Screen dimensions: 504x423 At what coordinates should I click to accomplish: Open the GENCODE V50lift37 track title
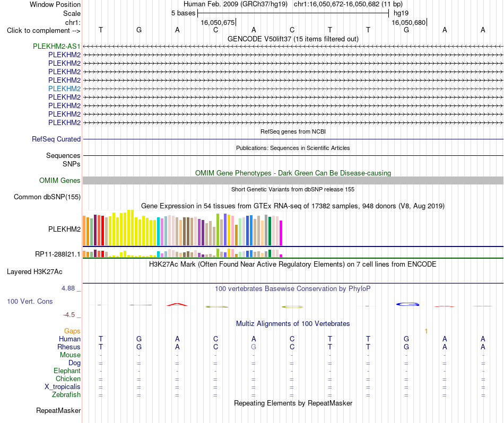[293, 39]
